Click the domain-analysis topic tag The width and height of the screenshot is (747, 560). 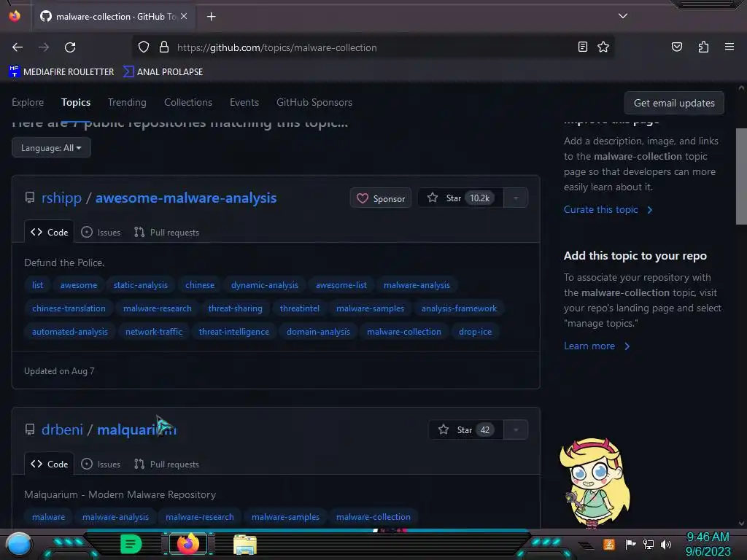click(318, 332)
